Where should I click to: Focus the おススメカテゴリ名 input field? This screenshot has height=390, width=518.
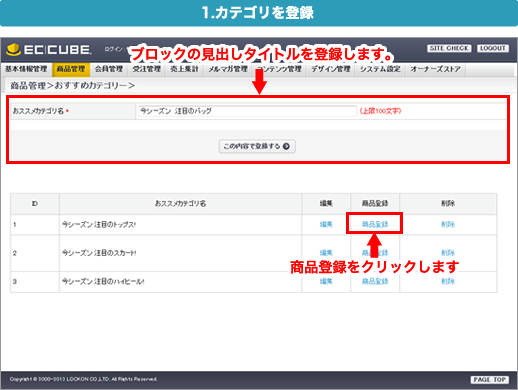pos(247,111)
